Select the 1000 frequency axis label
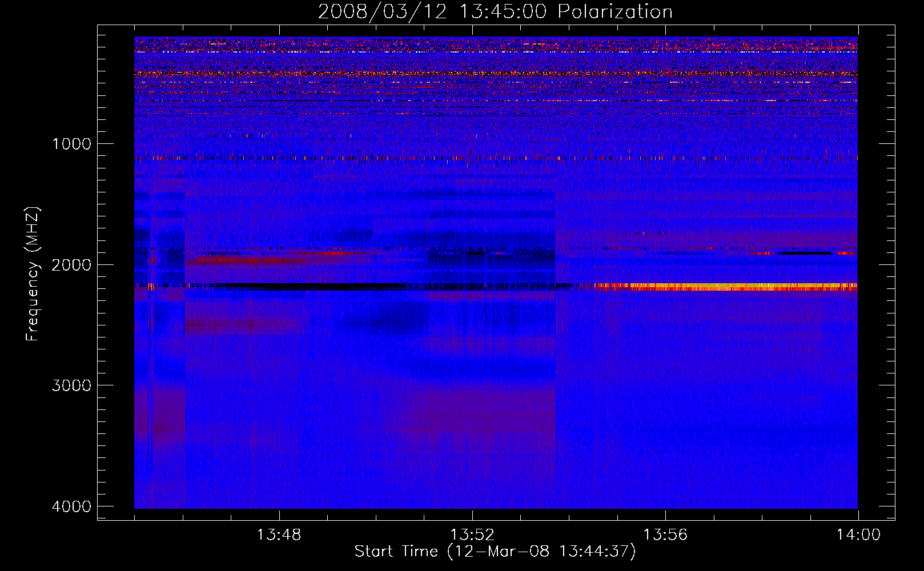 pos(71,144)
